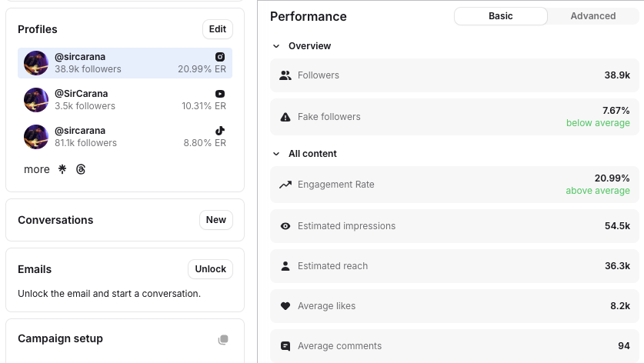
Task: Click the Estimated impressions eye icon
Action: coord(285,226)
